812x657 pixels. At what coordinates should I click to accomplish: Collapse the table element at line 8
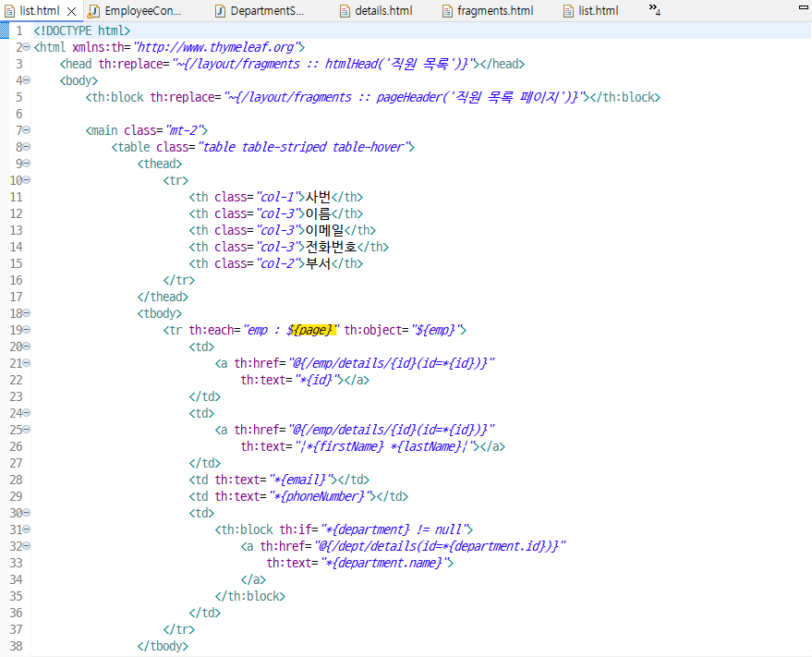pos(27,147)
